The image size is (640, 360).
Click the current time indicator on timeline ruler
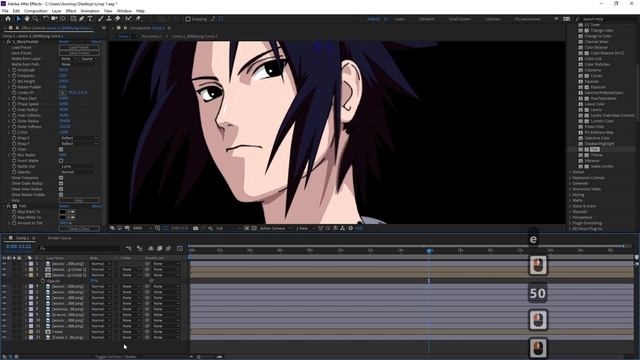tap(429, 250)
